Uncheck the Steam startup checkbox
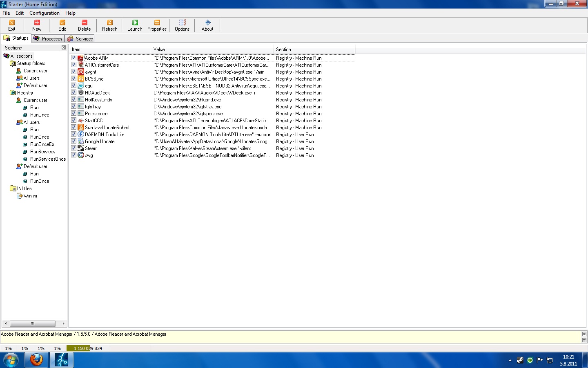Viewport: 588px width, 368px height. [73, 148]
